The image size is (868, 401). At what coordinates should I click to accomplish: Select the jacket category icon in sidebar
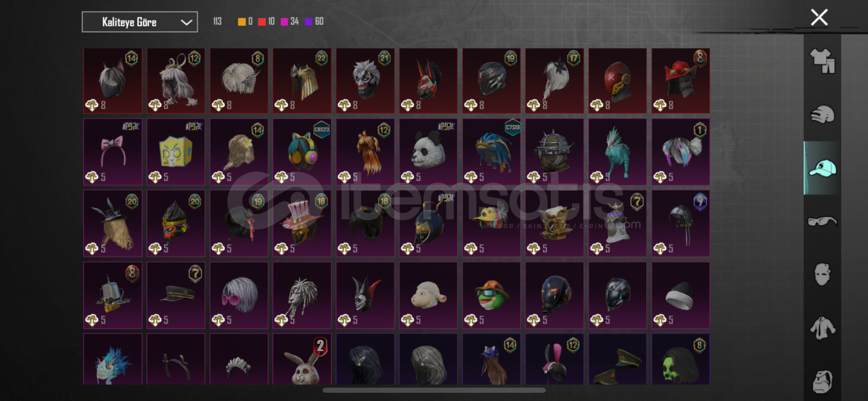pyautogui.click(x=822, y=328)
